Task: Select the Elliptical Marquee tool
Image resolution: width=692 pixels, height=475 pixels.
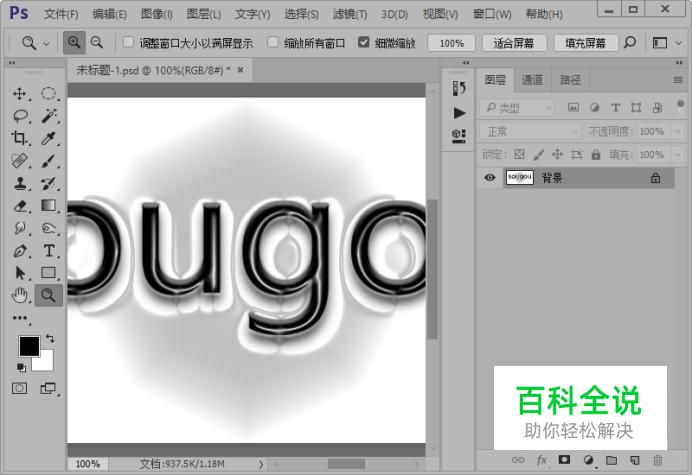Action: pos(49,94)
